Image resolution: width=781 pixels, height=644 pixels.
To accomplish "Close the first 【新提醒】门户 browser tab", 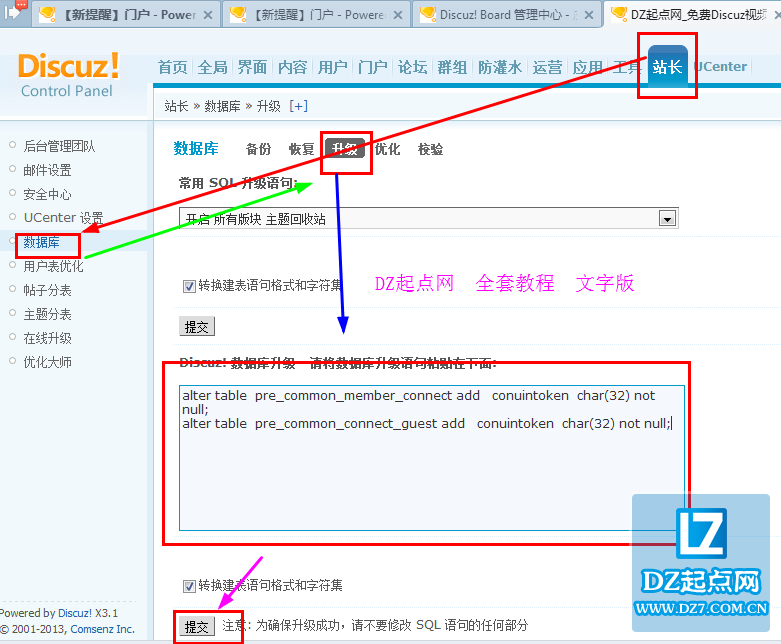I will click(x=208, y=15).
